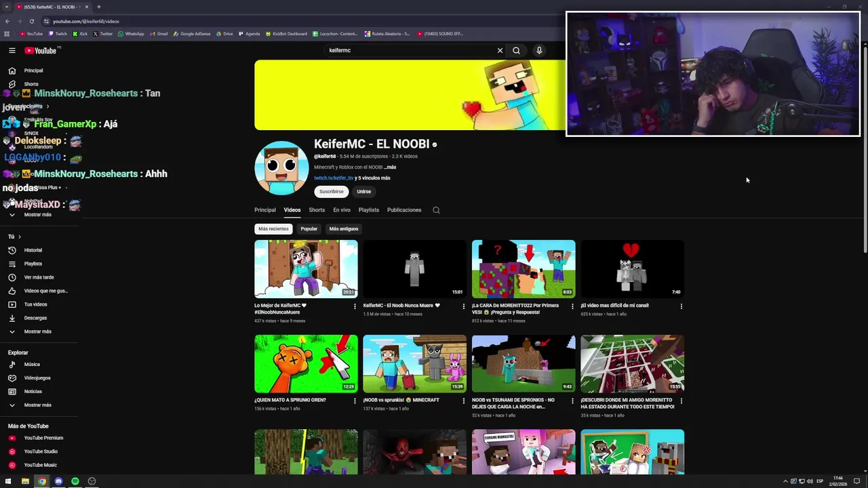This screenshot has height=488, width=868.
Task: Click the Suscribirse button
Action: (332, 192)
